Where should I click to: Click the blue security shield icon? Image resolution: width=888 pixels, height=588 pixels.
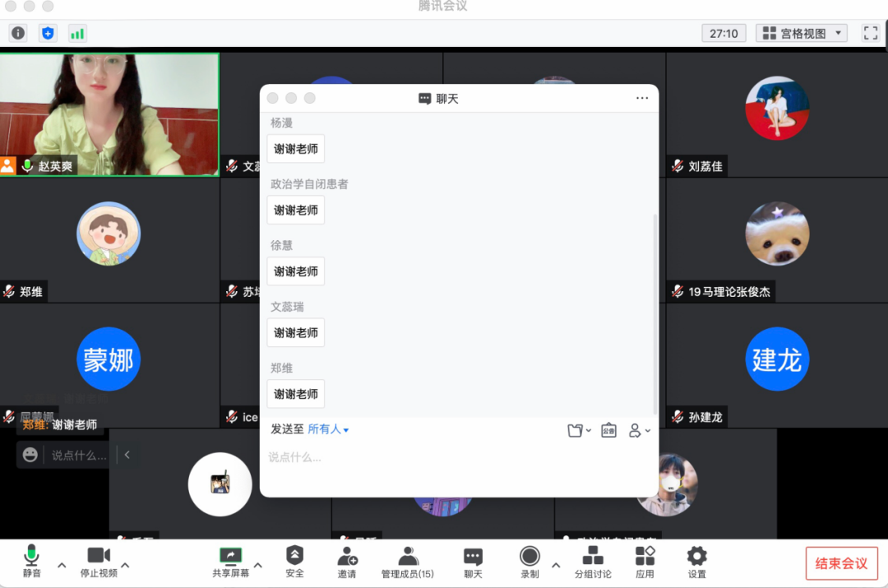tap(48, 34)
